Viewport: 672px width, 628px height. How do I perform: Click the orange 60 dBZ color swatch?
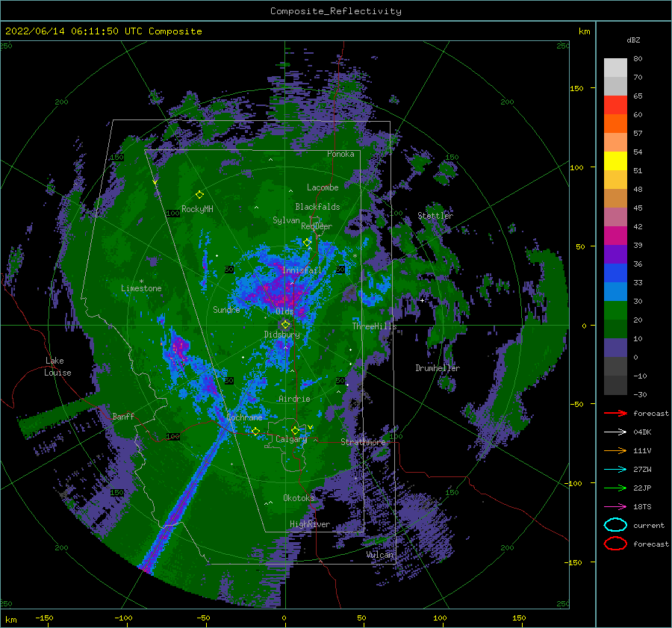pos(615,123)
